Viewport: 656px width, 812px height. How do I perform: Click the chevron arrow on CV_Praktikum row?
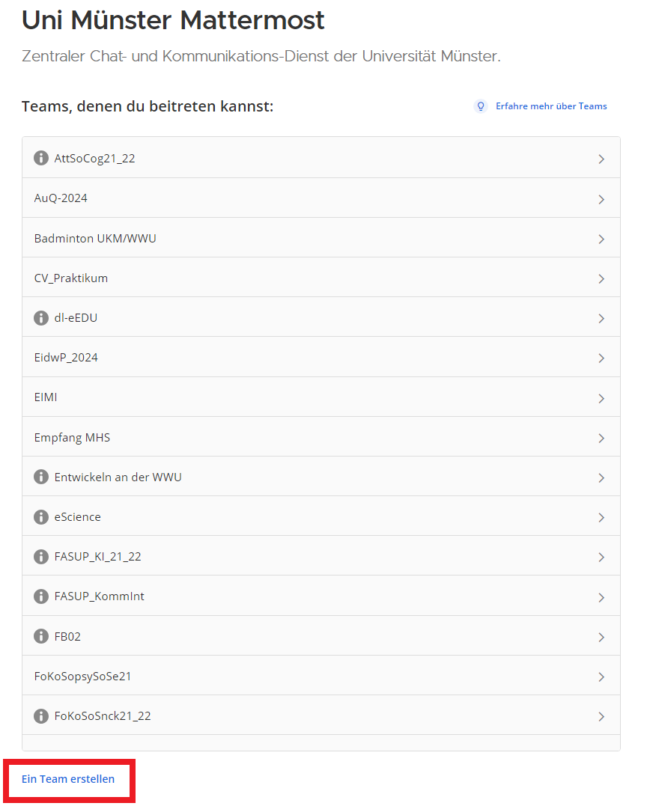click(x=601, y=278)
